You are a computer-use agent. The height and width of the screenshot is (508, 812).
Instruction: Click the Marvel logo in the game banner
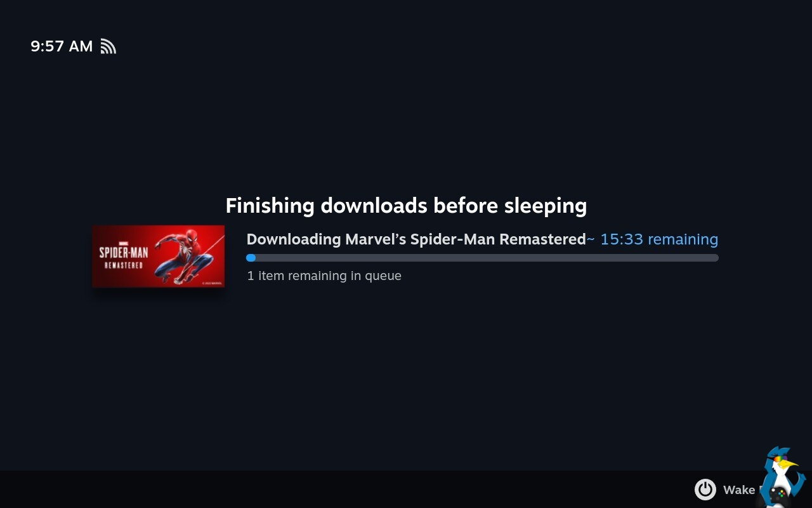click(x=124, y=243)
